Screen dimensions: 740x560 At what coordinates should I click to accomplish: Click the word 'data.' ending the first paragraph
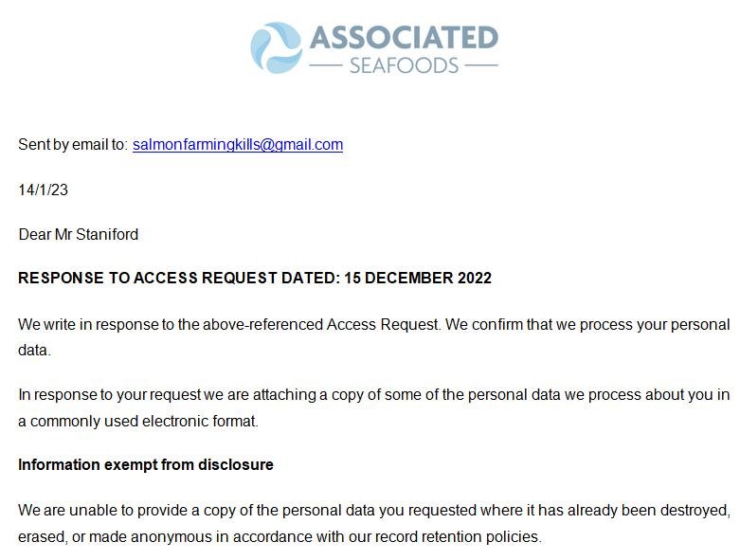(34, 350)
